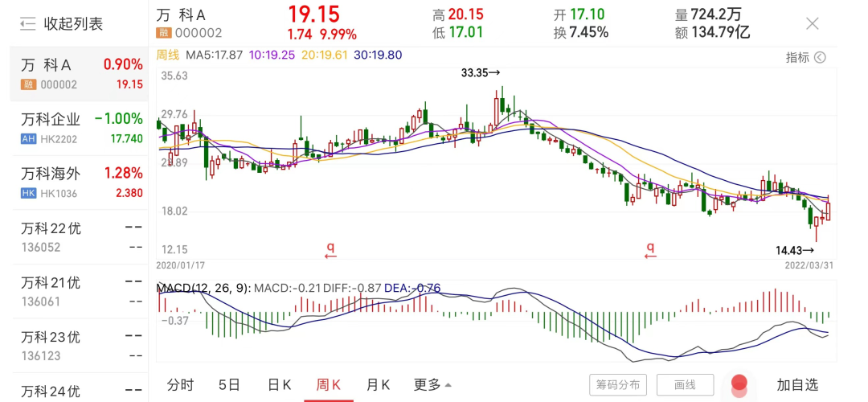Click the 开 17.10 open value
This screenshot has width=868, height=402.
click(579, 15)
